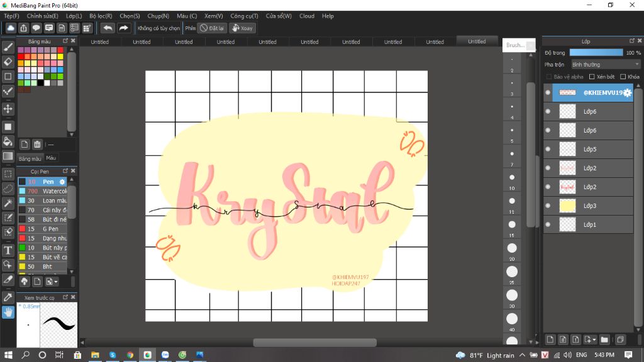Add a layer folder
Image resolution: width=644 pixels, height=362 pixels.
(604, 339)
